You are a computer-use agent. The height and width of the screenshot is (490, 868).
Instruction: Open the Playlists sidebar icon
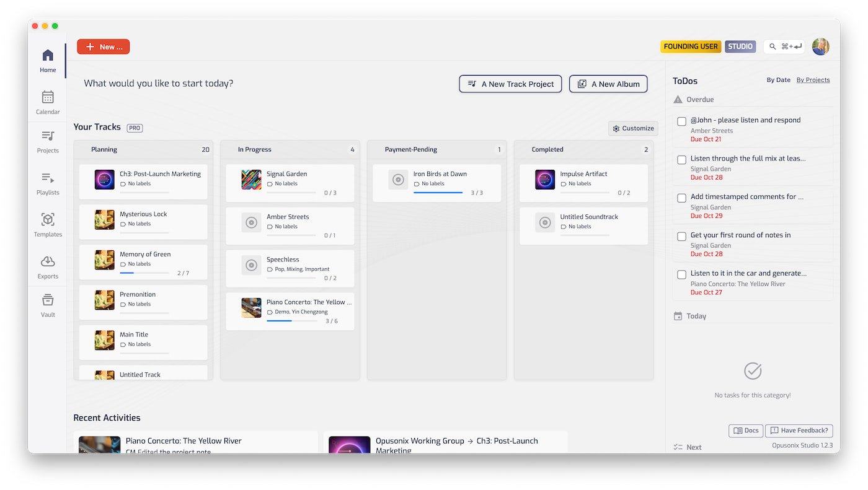48,178
